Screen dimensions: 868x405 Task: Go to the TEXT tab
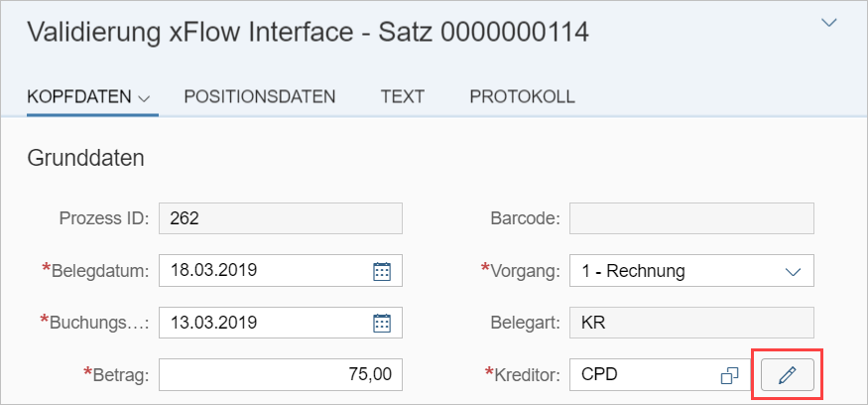[402, 97]
